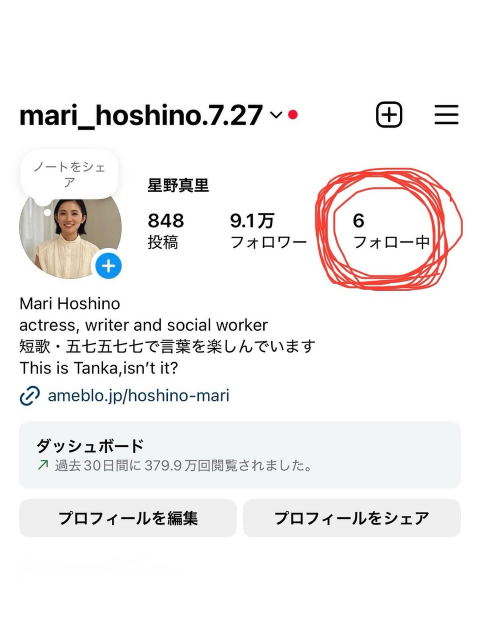Viewport: 480px width, 640px height.
Task: Click プロフィールを編集 button
Action: point(128,518)
